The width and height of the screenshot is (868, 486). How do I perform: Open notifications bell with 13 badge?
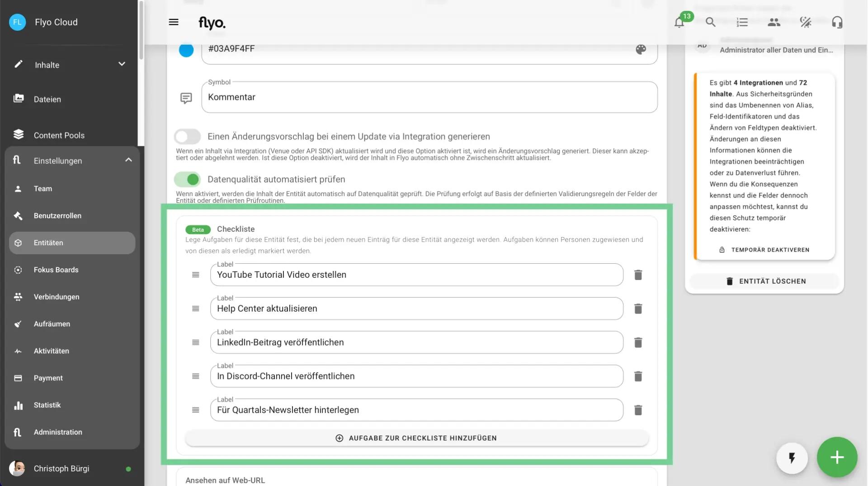(679, 22)
